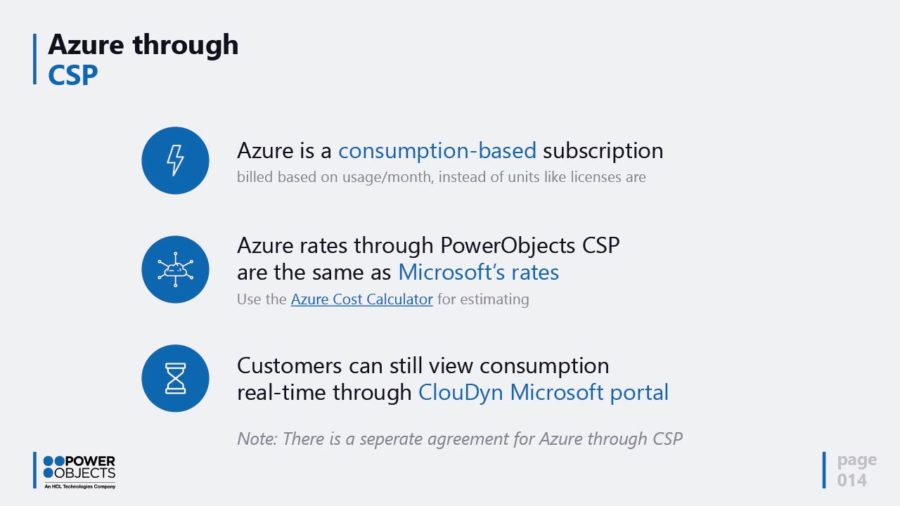The height and width of the screenshot is (506, 900).
Task: Select the blue "consumption-based" text
Action: tap(437, 151)
